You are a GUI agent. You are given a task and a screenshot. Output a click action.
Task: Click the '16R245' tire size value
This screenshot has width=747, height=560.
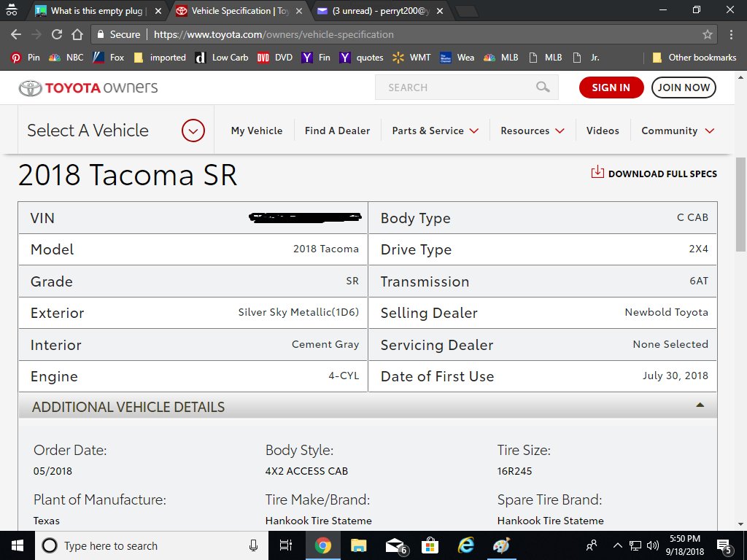pos(514,471)
